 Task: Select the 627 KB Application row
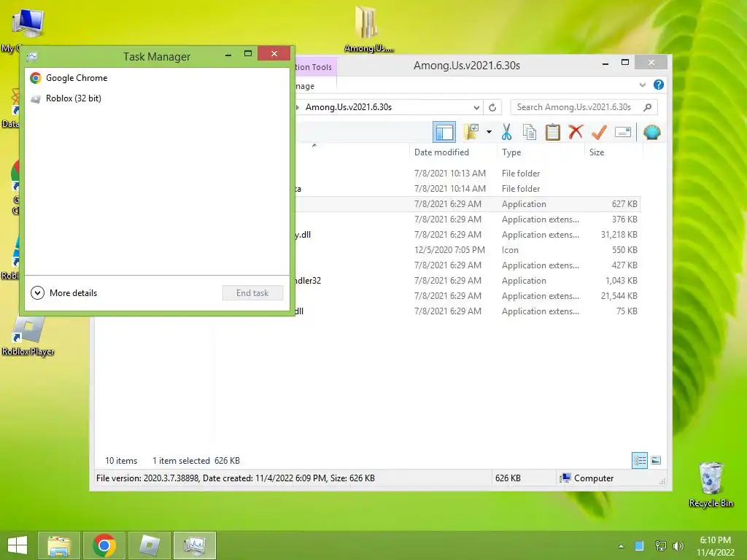coord(467,204)
